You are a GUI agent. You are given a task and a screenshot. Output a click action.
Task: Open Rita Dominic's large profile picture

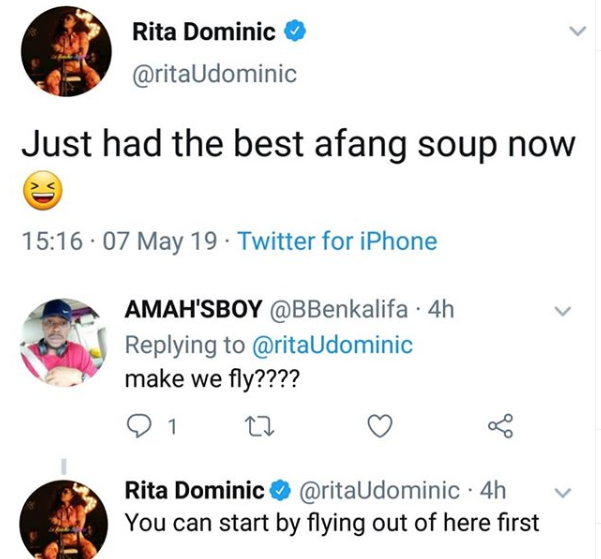(67, 55)
